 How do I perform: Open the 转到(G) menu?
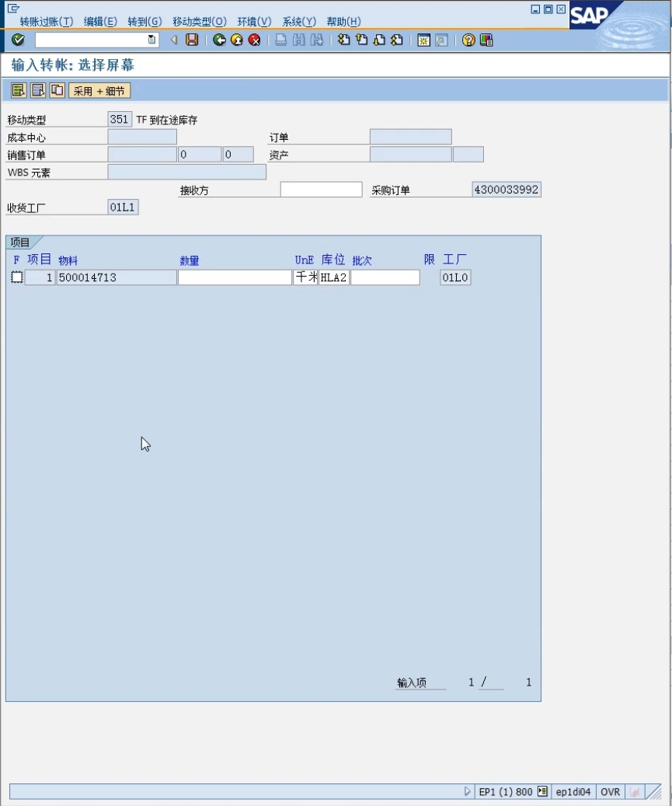point(144,22)
